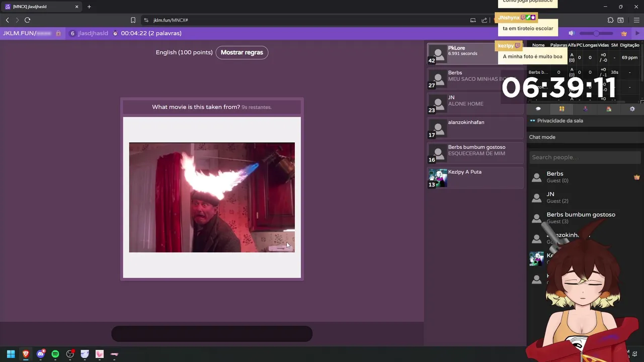Open Discord from taskbar
Viewport: 644px width, 362px height.
[40, 354]
